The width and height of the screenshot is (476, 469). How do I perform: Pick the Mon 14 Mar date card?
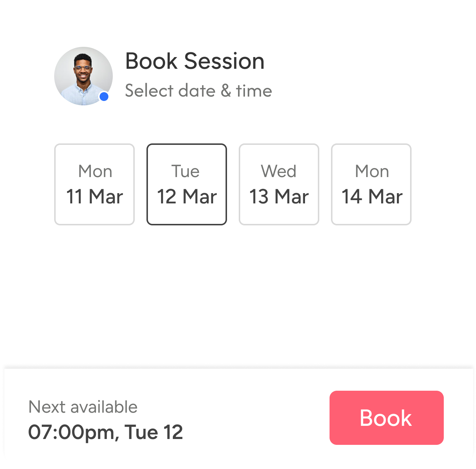tap(371, 184)
